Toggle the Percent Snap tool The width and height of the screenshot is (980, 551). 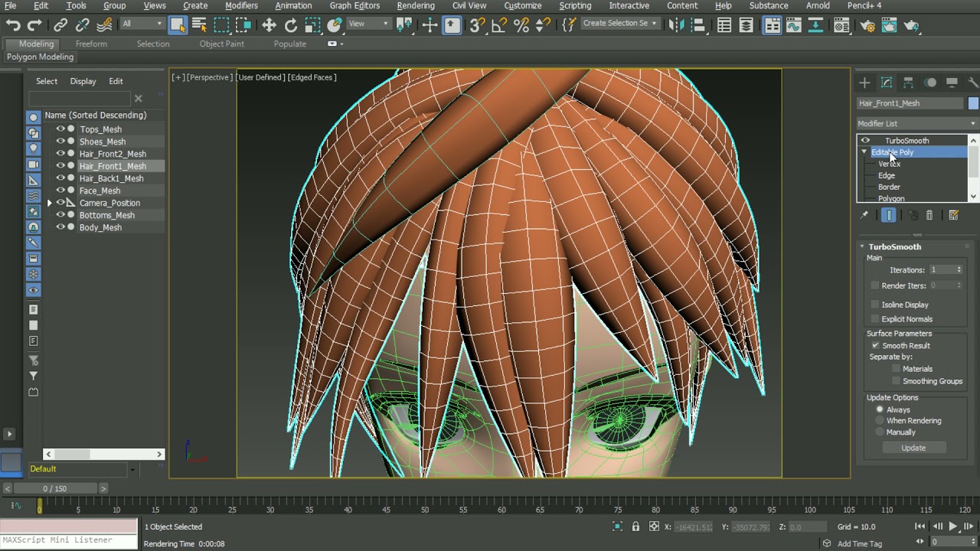point(521,25)
